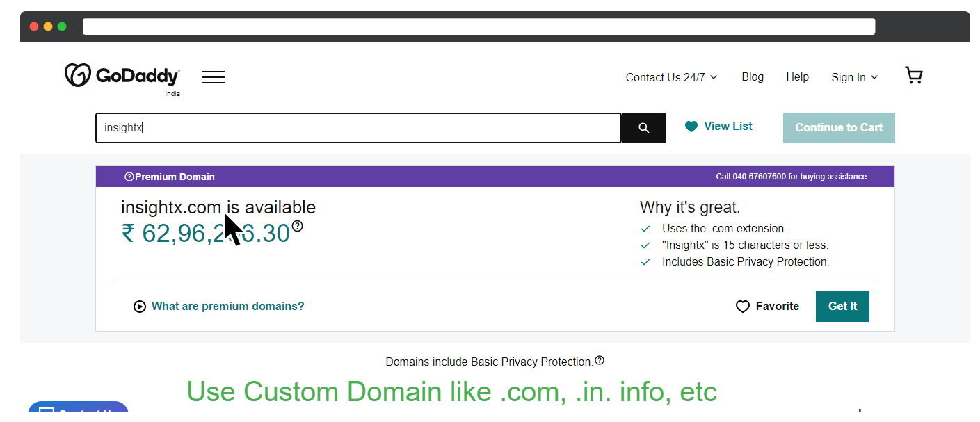Open the Blog link
Screen dimensions: 980x422
click(753, 77)
